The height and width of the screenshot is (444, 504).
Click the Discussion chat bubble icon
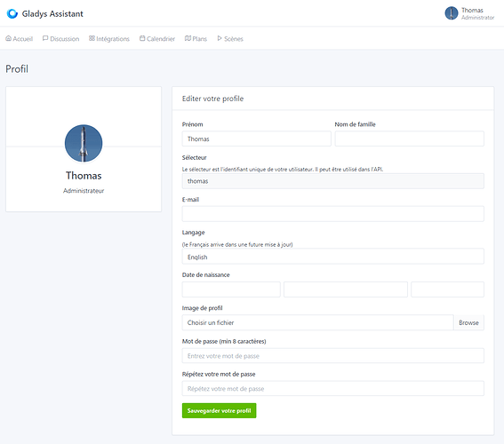click(x=45, y=38)
